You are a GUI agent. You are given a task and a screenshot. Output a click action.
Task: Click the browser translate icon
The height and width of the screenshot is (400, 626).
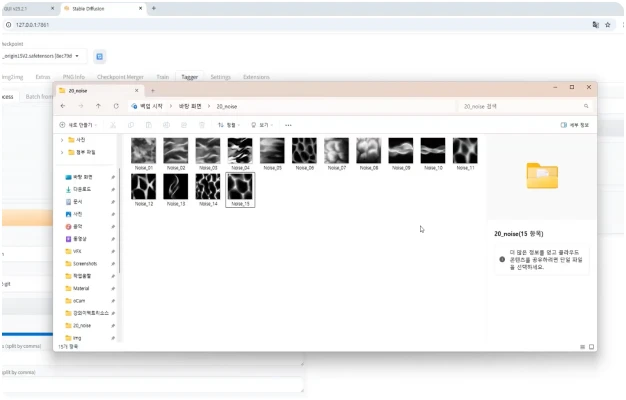[596, 25]
